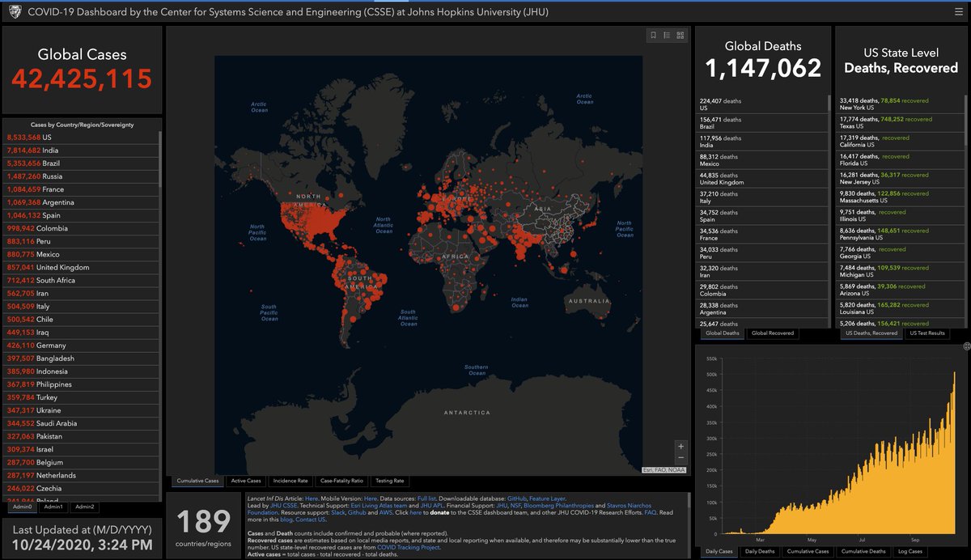The image size is (971, 560).
Task: Open the Contact US link
Action: click(x=310, y=520)
